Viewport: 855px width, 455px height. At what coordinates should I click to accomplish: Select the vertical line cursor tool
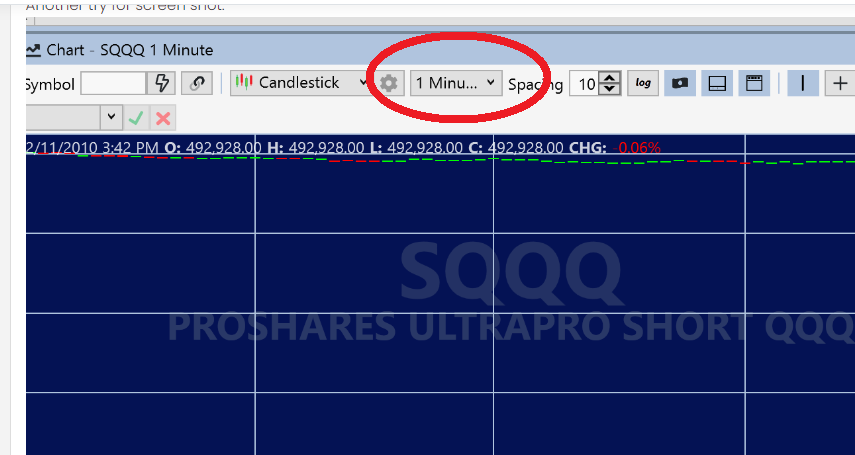(x=802, y=83)
